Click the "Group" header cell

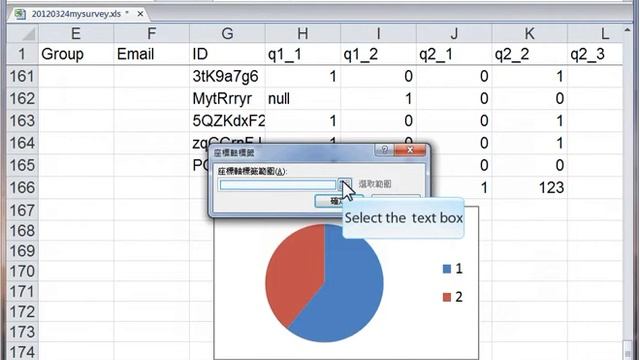(x=76, y=54)
